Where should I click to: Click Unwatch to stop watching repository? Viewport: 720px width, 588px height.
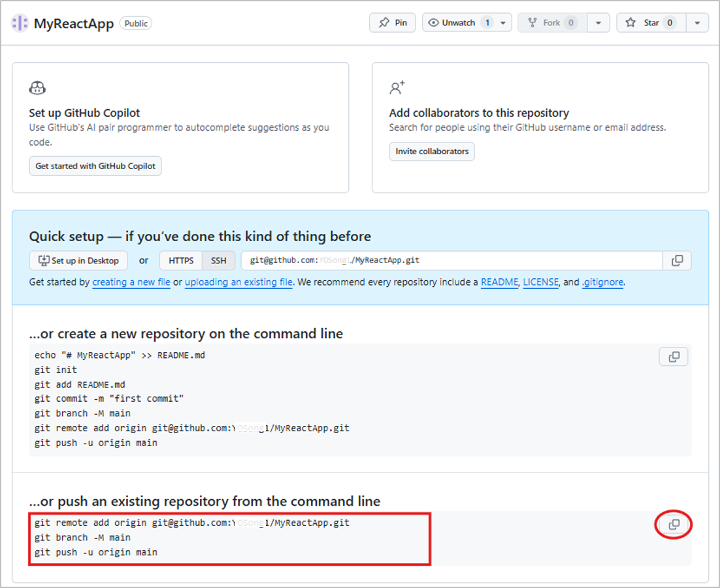452,22
